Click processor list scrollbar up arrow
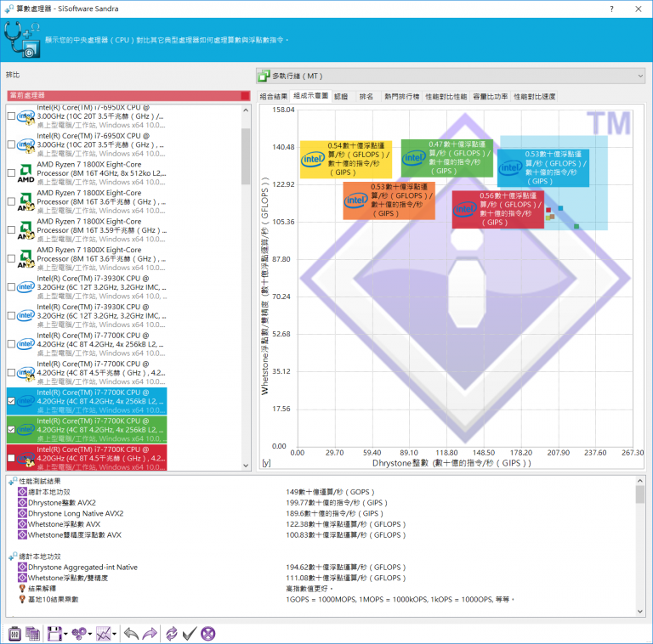Viewport: 653px width, 644px height. tap(246, 110)
